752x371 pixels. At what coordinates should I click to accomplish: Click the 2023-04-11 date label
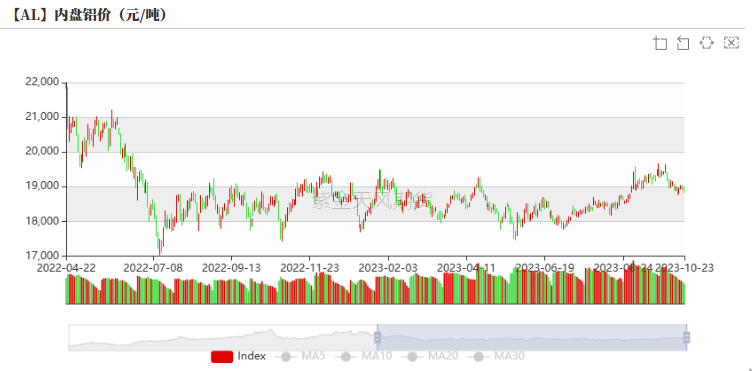pos(466,268)
